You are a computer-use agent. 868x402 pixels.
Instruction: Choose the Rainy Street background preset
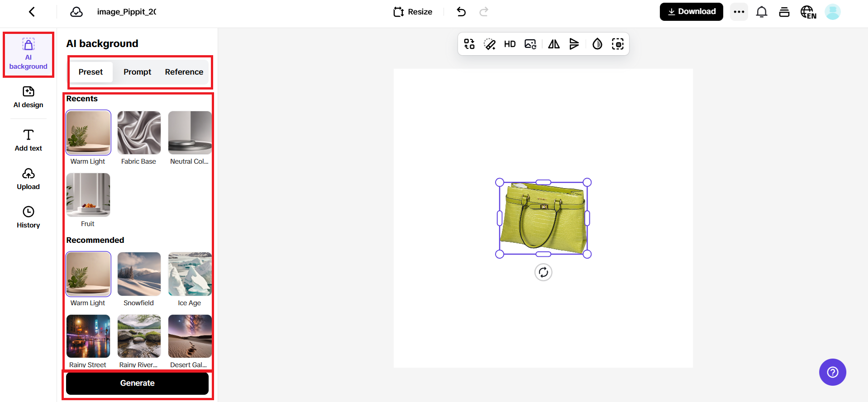coord(88,336)
